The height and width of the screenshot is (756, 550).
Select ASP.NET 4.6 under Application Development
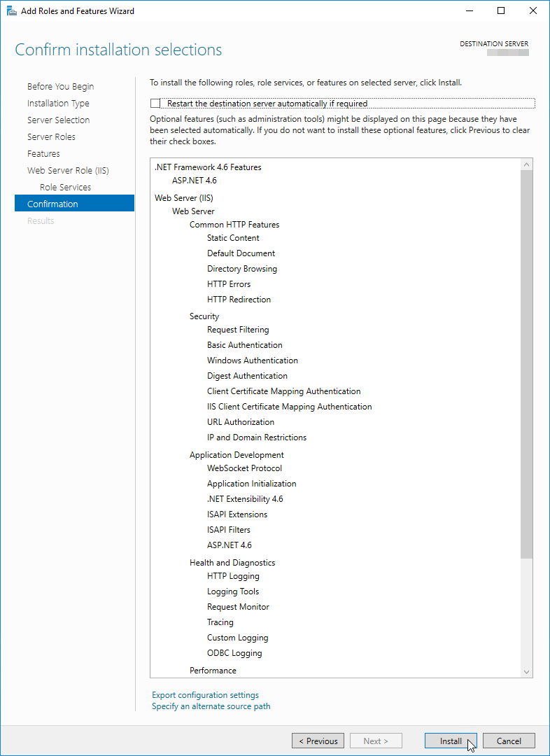[230, 545]
